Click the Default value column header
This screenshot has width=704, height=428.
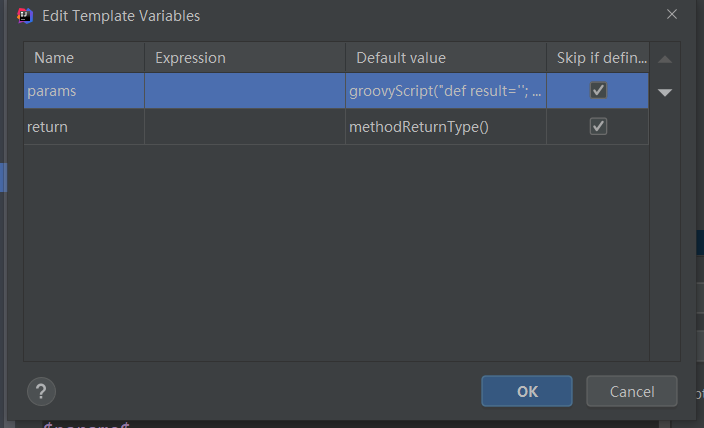coord(446,57)
